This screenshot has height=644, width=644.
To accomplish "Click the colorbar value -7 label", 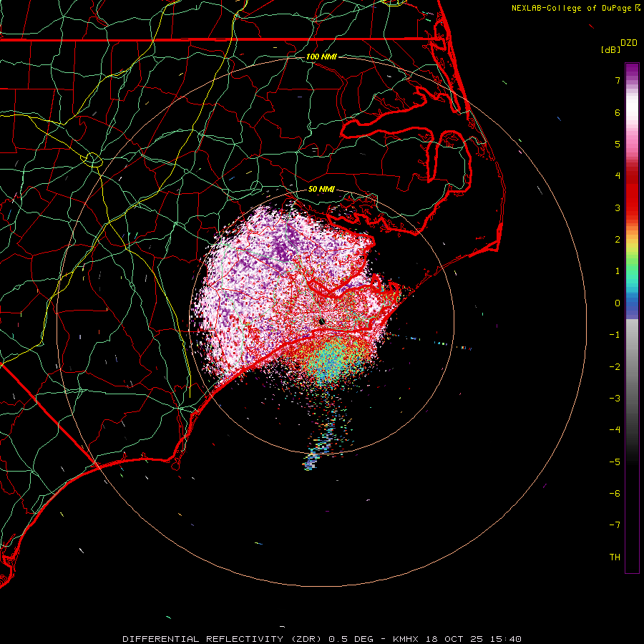I will pyautogui.click(x=615, y=525).
